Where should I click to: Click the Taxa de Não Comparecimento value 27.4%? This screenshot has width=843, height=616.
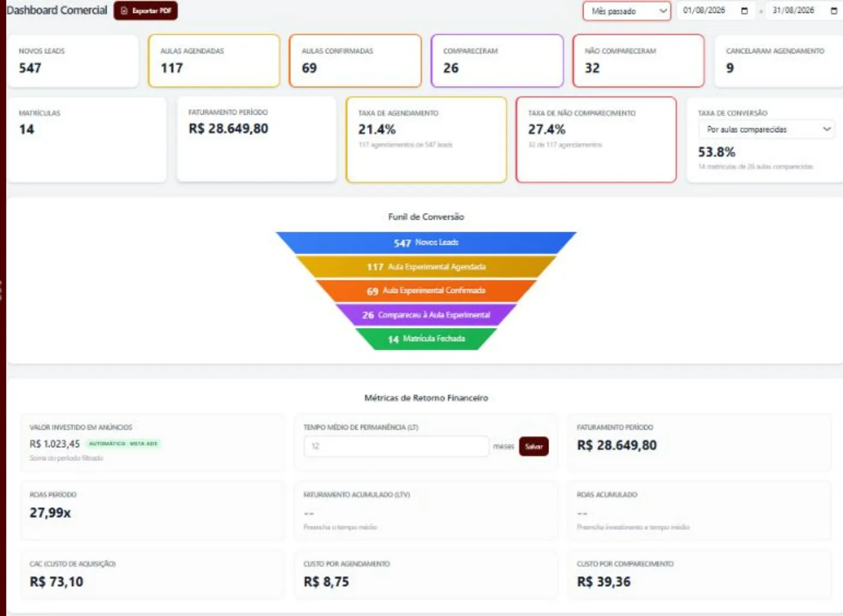click(547, 129)
